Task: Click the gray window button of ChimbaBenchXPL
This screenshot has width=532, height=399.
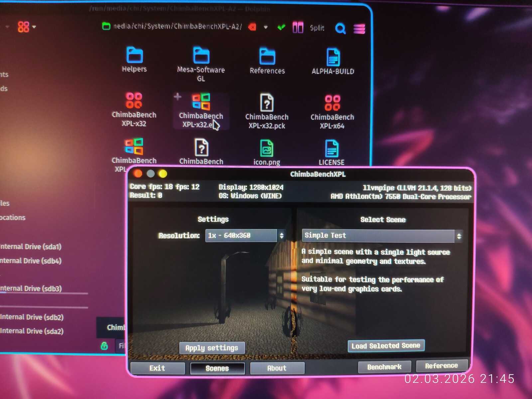Action: [x=151, y=174]
